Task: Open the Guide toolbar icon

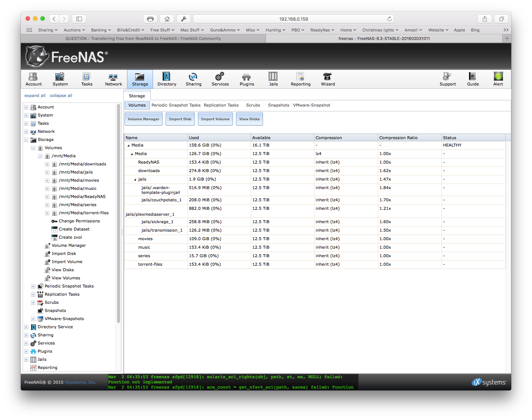Action: 473,79
